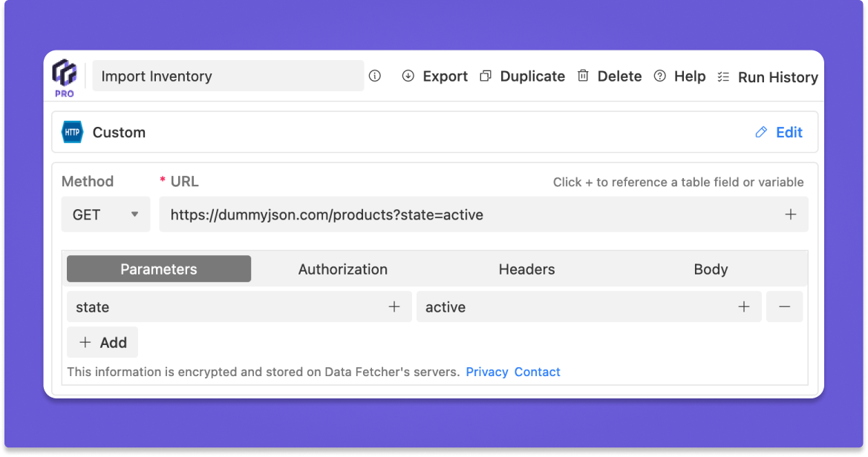The width and height of the screenshot is (868, 457).
Task: Open the Privacy link
Action: [x=487, y=372]
